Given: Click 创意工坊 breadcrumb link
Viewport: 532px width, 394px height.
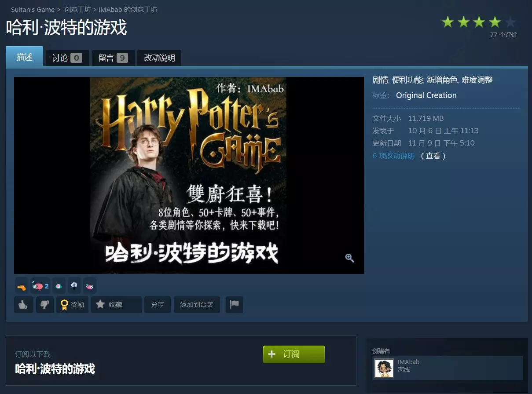Looking at the screenshot, I should (x=77, y=10).
